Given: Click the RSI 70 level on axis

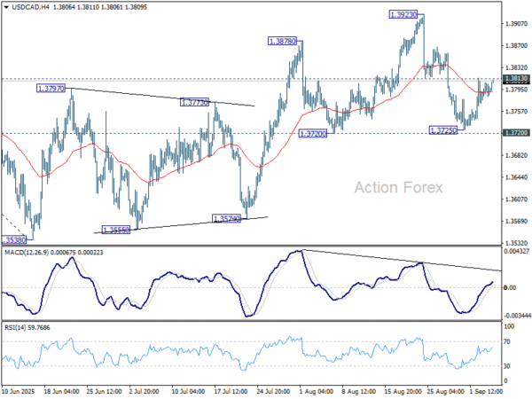Looking at the screenshot, I should [507, 341].
